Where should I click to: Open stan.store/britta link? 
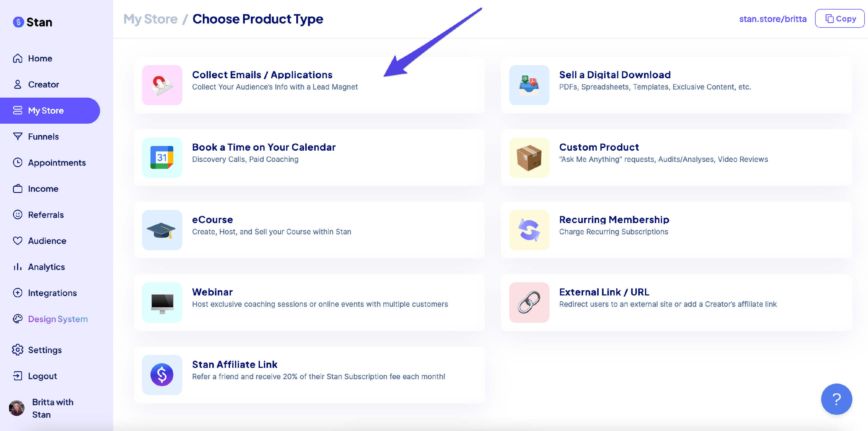[x=773, y=19]
